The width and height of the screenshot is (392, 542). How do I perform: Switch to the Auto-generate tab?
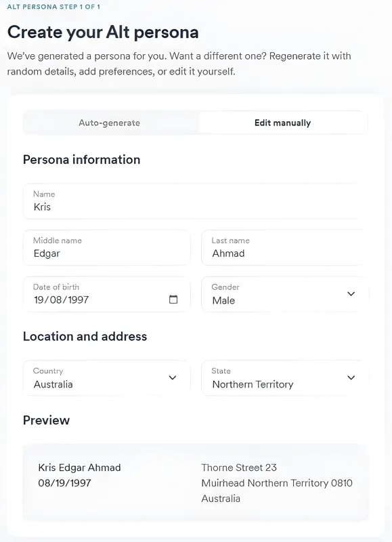pyautogui.click(x=110, y=123)
